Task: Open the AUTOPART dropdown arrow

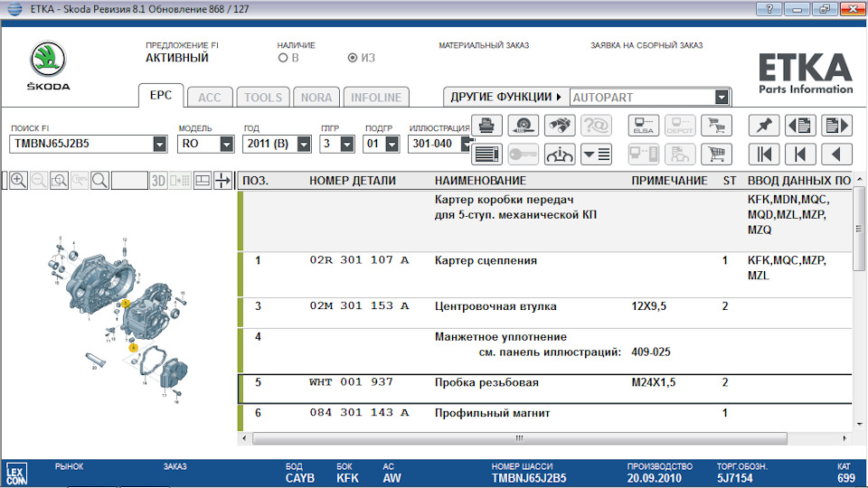Action: coord(722,98)
